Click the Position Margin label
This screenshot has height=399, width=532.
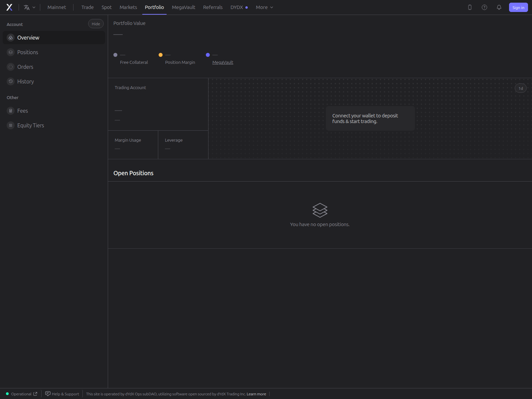pos(180,62)
